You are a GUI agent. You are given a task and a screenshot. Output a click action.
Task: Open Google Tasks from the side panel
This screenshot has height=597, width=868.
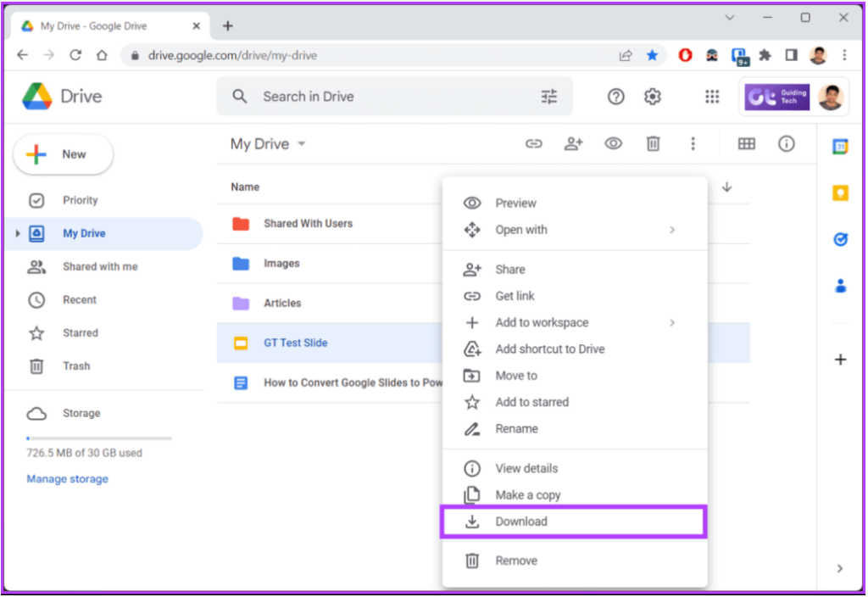[x=840, y=239]
